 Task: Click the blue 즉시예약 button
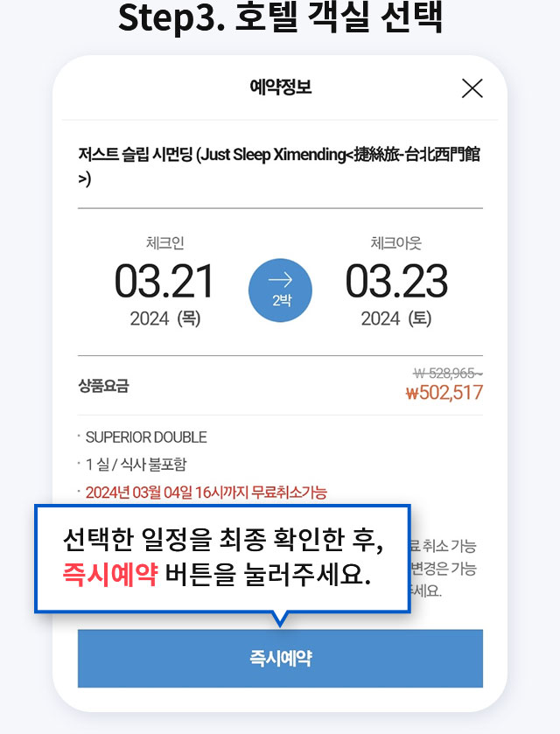[x=280, y=658]
